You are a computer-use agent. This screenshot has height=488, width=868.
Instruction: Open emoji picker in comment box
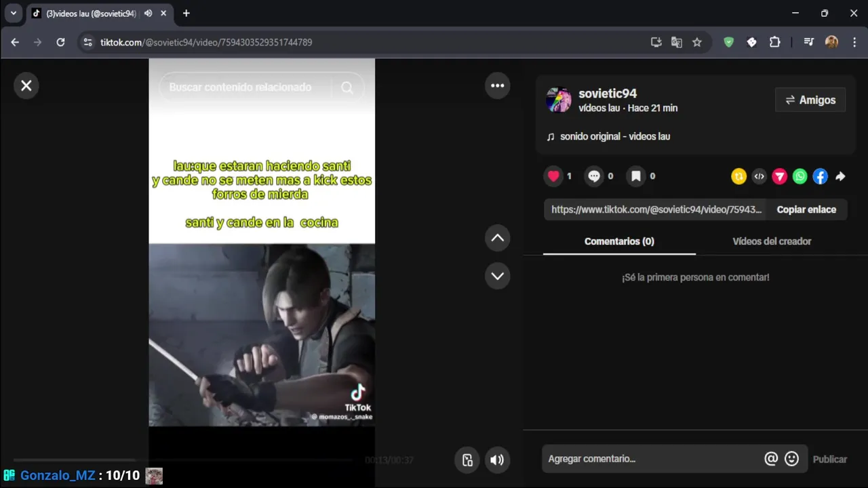point(791,459)
